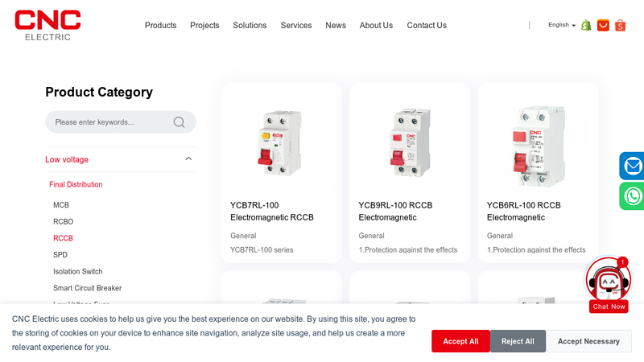This screenshot has height=362, width=644.
Task: Select SPD in category list
Action: click(60, 255)
